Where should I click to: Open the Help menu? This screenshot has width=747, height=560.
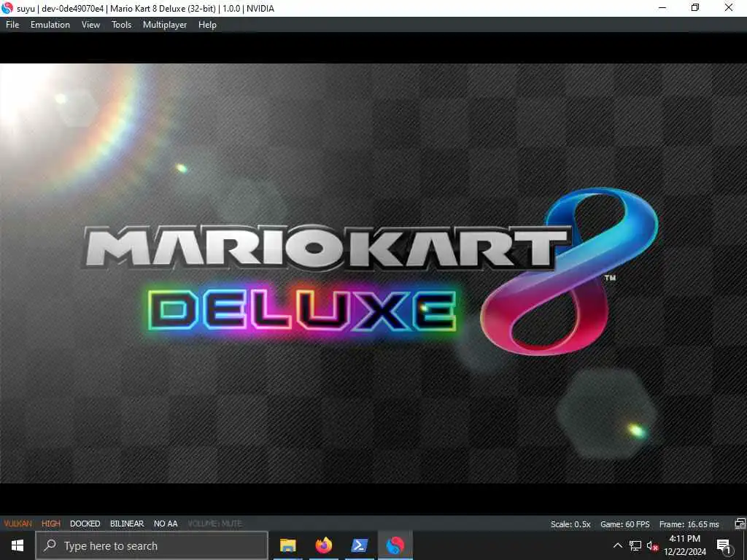[x=207, y=25]
